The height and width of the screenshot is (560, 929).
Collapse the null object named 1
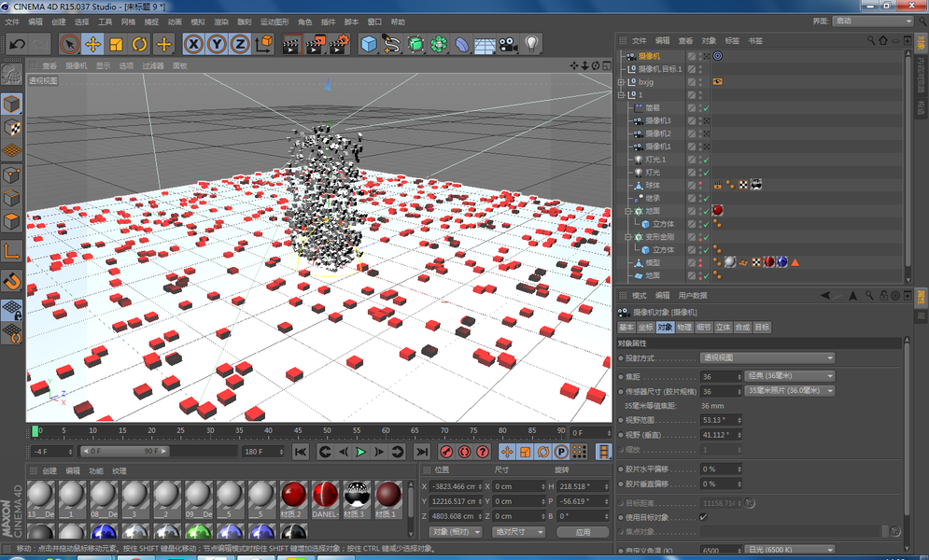click(621, 94)
